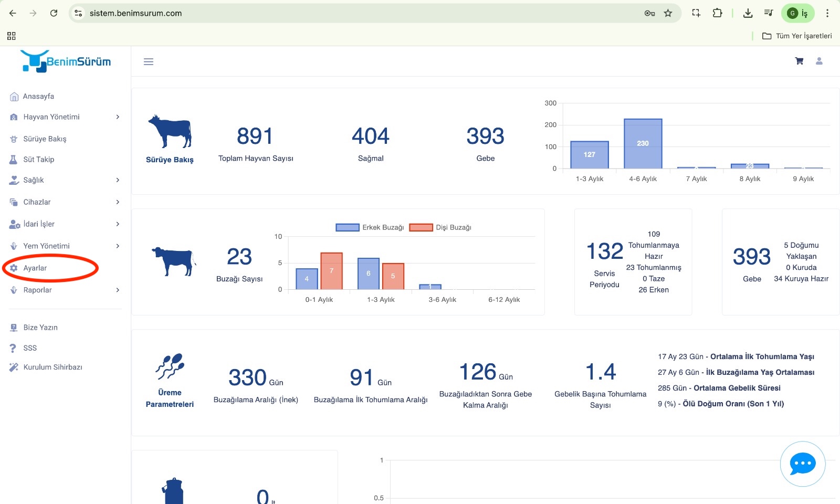The width and height of the screenshot is (840, 504).
Task: Click the Sağlık hand icon
Action: click(x=14, y=180)
